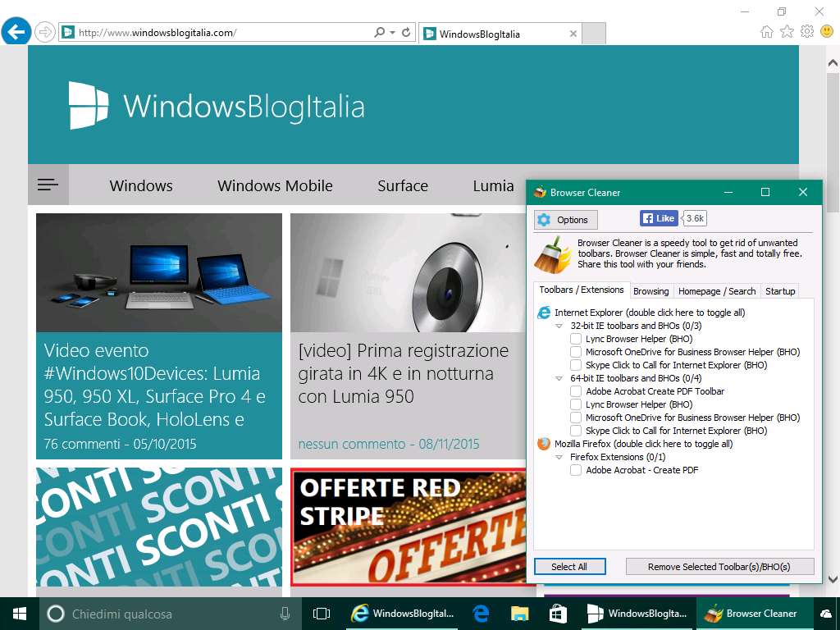
Task: Open the Windows site menu item
Action: click(141, 185)
